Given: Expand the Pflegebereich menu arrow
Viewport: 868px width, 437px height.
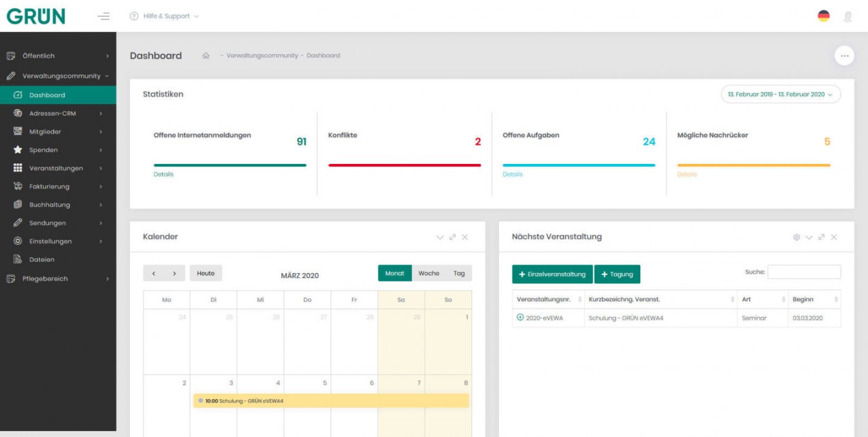Looking at the screenshot, I should (x=107, y=278).
